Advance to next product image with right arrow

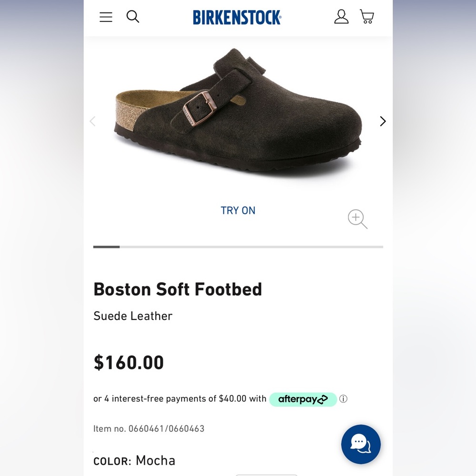[x=383, y=121]
